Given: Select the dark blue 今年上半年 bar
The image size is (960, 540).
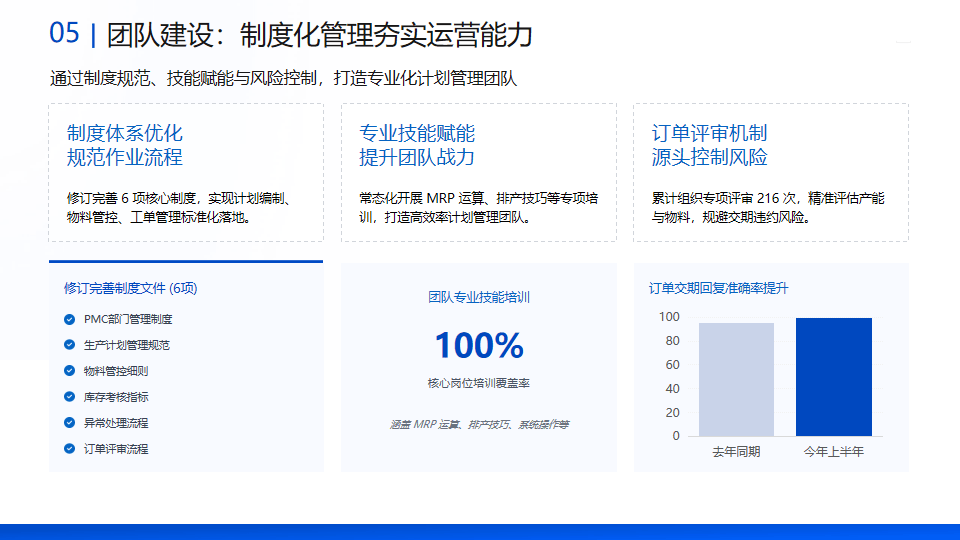Looking at the screenshot, I should 834,377.
